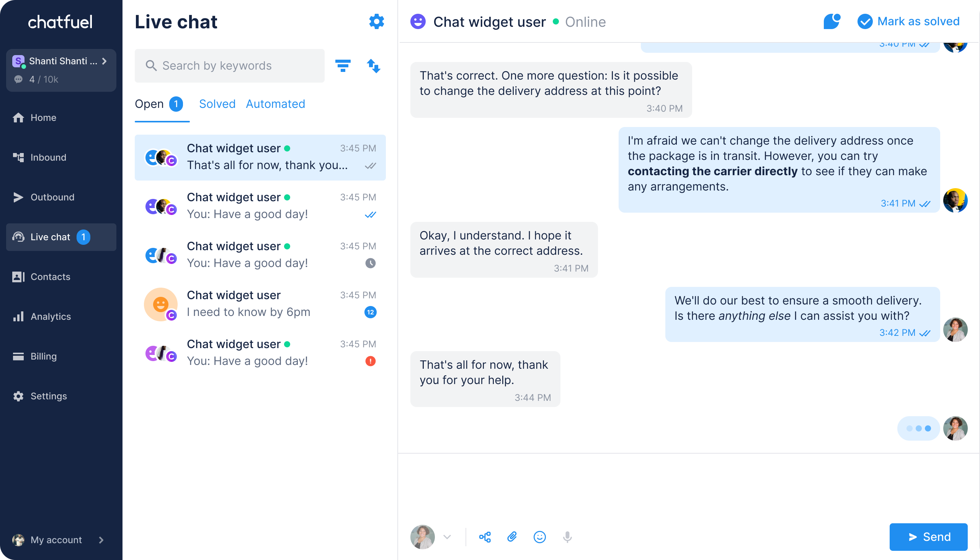Screen dimensions: 980x560
Task: Open the Outbound section
Action: (52, 197)
